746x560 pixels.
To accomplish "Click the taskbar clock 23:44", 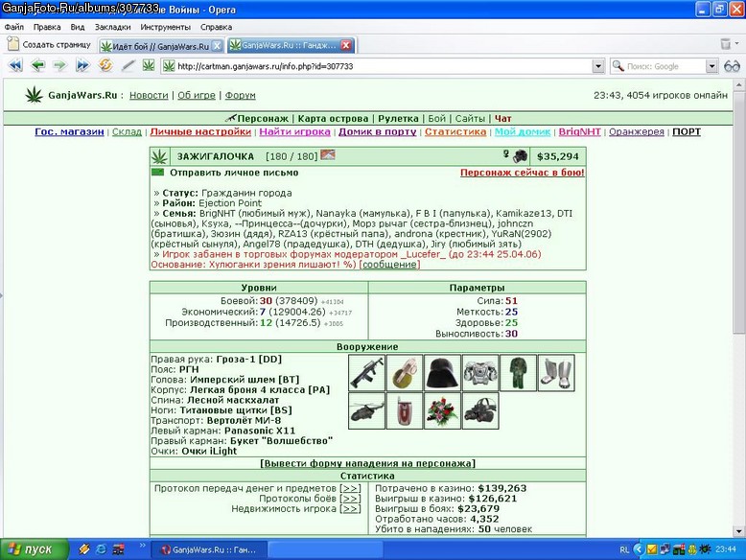I will click(726, 549).
